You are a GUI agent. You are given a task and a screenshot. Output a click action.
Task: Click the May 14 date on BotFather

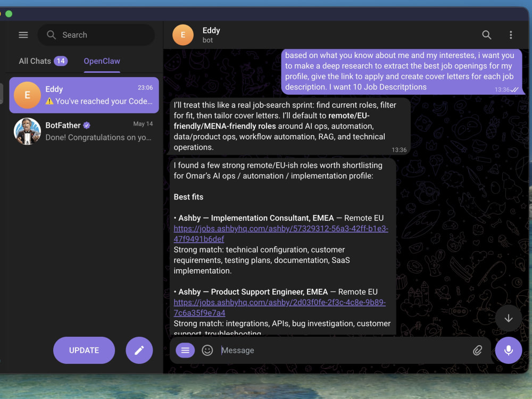coord(143,124)
